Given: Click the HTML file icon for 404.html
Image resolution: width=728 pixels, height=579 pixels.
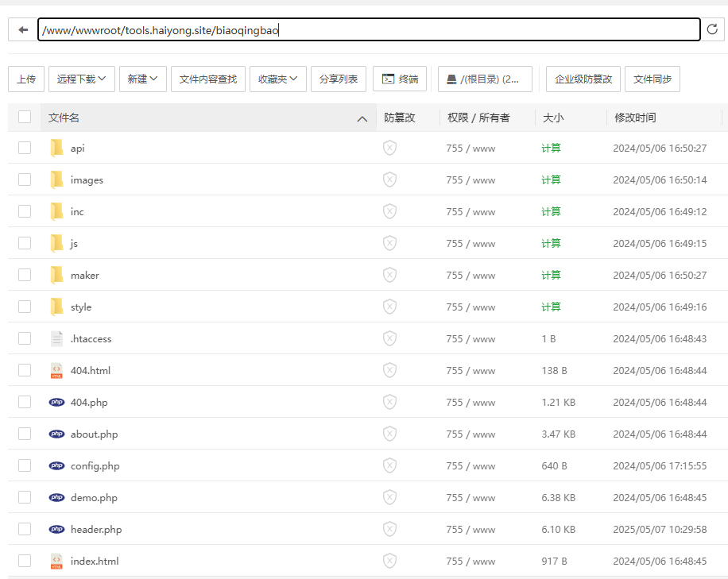Looking at the screenshot, I should pyautogui.click(x=56, y=370).
